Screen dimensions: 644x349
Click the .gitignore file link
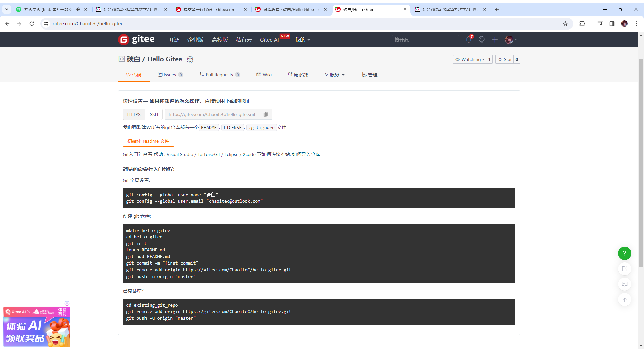click(x=261, y=128)
